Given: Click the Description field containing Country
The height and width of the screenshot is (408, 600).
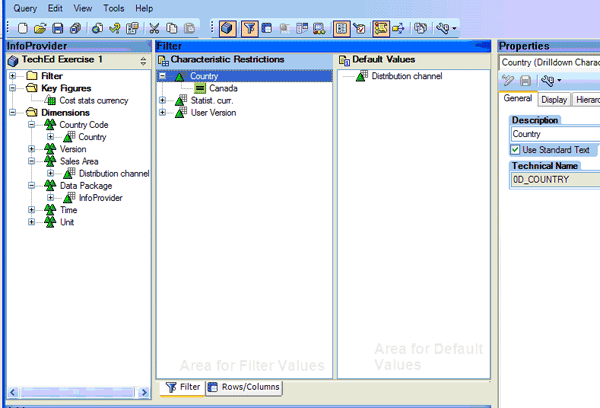Looking at the screenshot, I should point(556,134).
